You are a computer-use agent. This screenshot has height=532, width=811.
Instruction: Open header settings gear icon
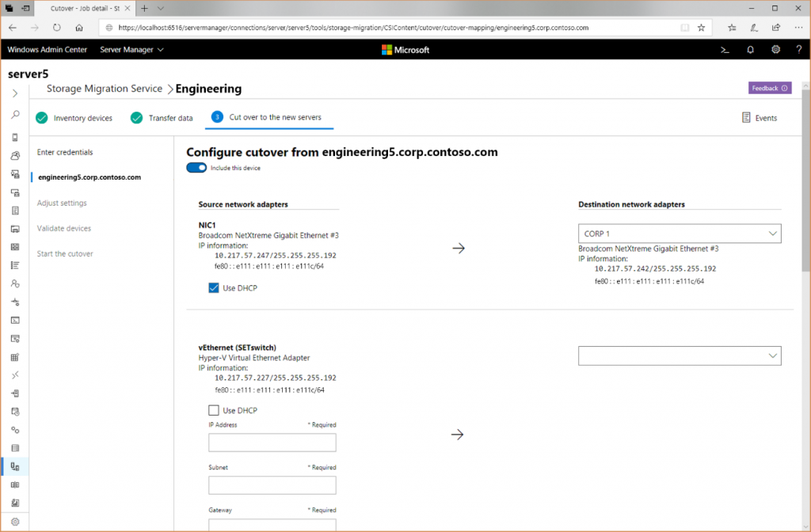point(775,50)
